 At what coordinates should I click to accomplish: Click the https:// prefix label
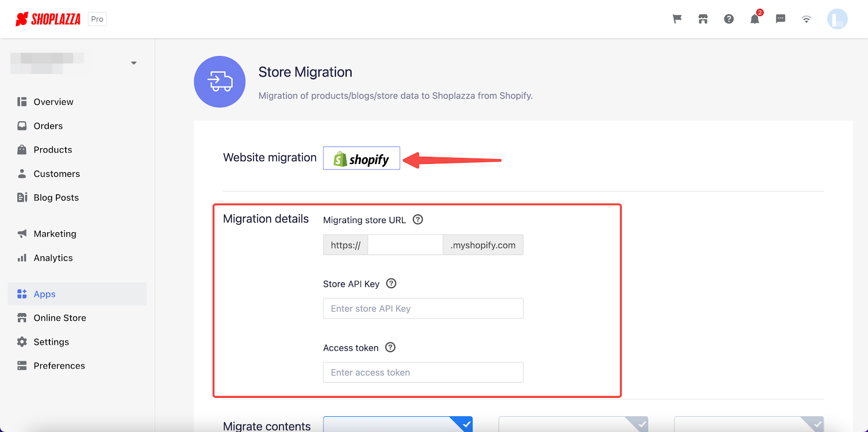point(346,245)
